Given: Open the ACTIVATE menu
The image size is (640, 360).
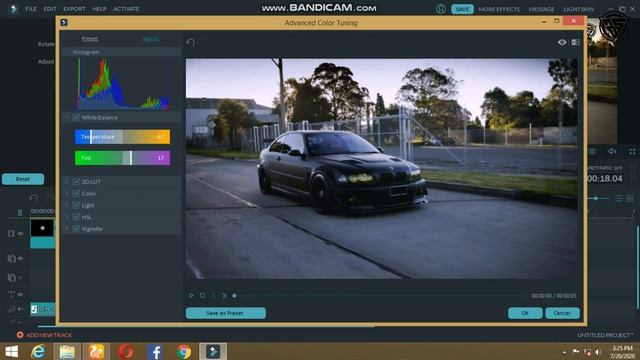Looking at the screenshot, I should 126,9.
